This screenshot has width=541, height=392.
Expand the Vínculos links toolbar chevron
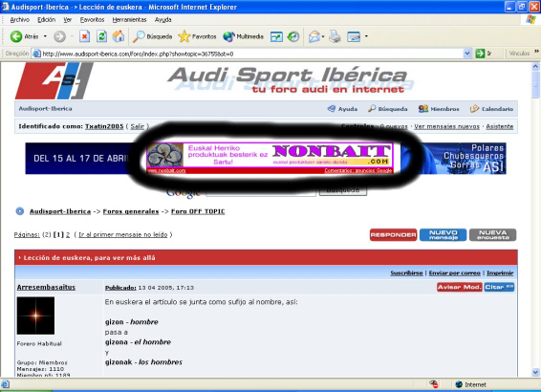click(x=536, y=52)
